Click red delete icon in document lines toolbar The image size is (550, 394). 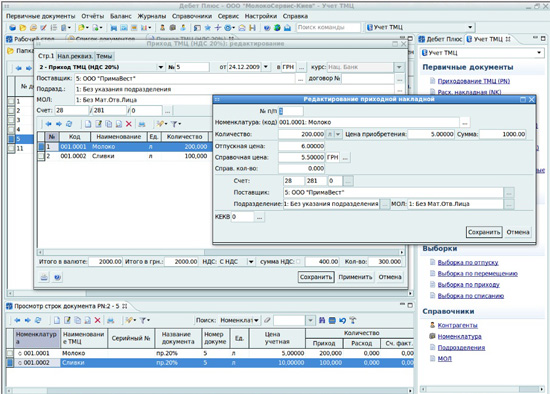98,320
